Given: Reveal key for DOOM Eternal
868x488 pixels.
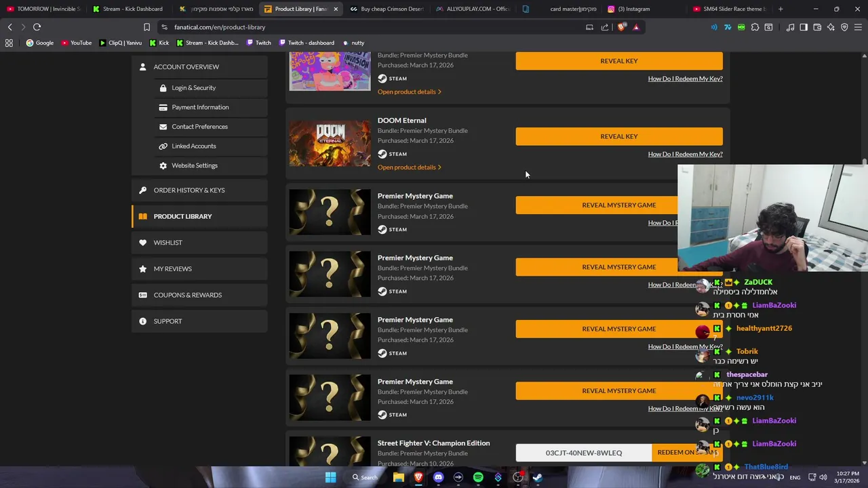Looking at the screenshot, I should 619,136.
